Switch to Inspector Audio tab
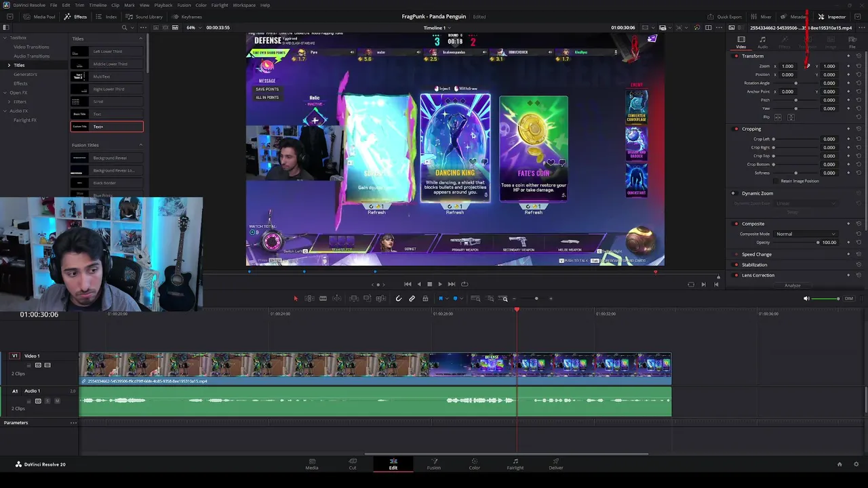The image size is (868, 488). tap(762, 42)
